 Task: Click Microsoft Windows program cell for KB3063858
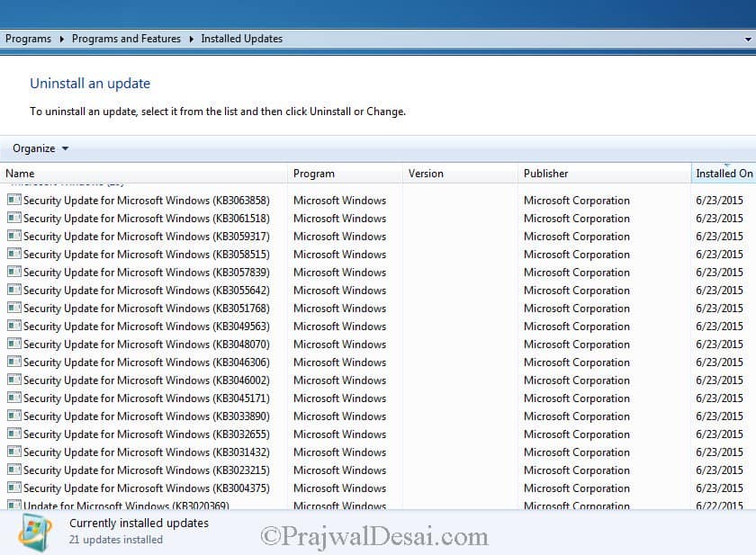(339, 200)
